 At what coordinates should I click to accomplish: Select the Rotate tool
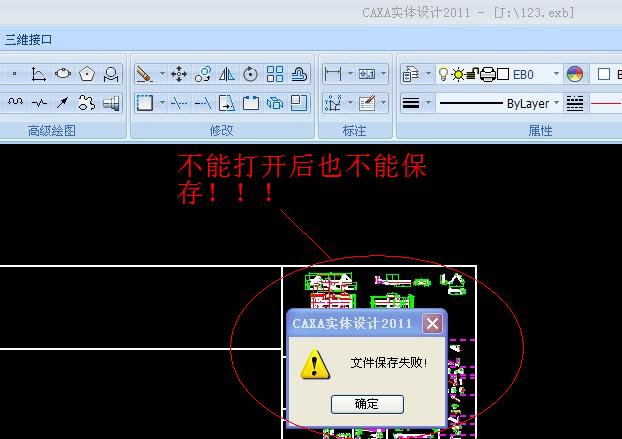coord(250,74)
